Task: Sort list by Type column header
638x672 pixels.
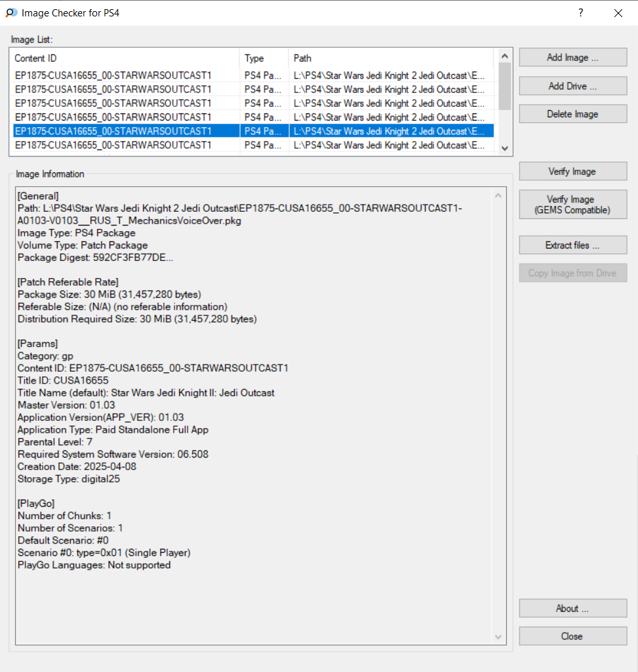Action: tap(264, 58)
